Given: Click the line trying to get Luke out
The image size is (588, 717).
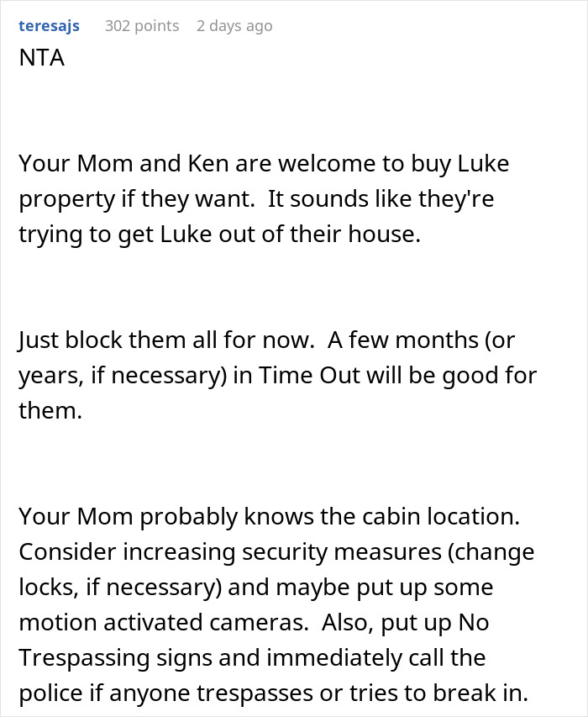Looking at the screenshot, I should (x=219, y=235).
